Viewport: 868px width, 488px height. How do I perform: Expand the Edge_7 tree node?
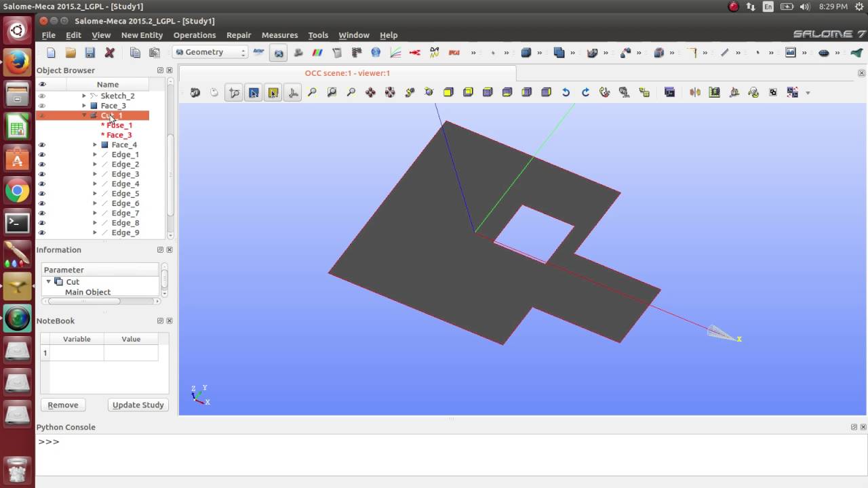tap(95, 213)
